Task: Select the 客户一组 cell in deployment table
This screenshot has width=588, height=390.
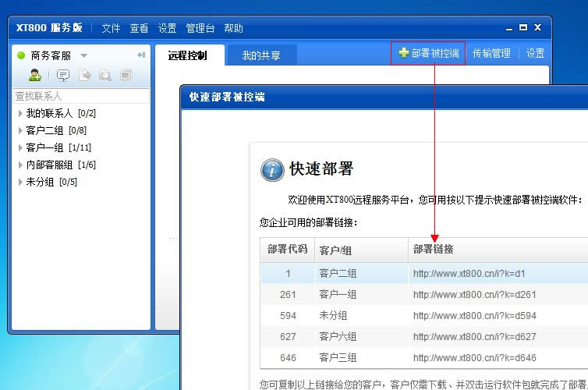Action: 362,294
